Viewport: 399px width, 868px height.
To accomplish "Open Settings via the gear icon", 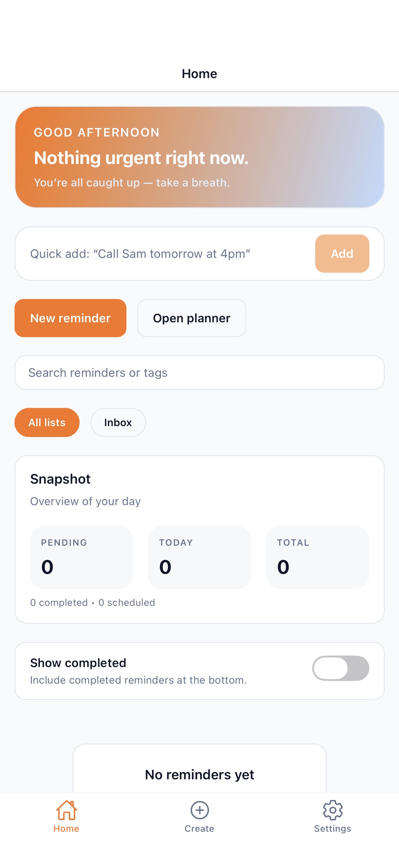I will 332,810.
